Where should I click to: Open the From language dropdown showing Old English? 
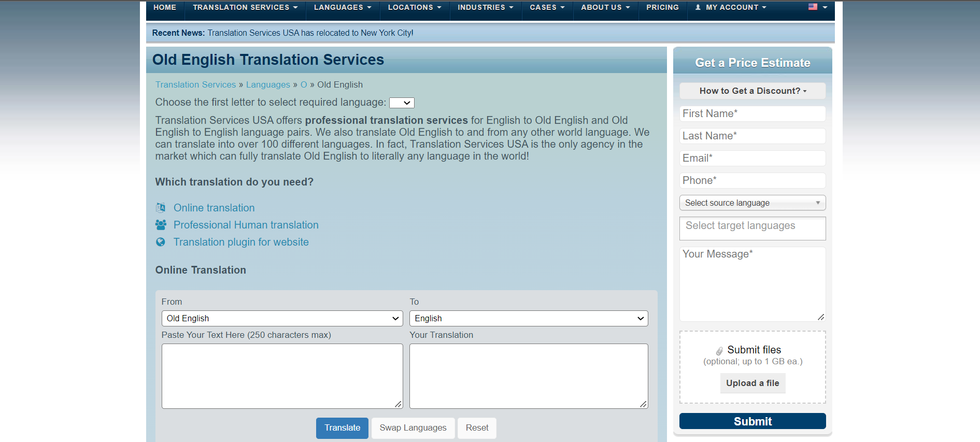[x=282, y=318]
